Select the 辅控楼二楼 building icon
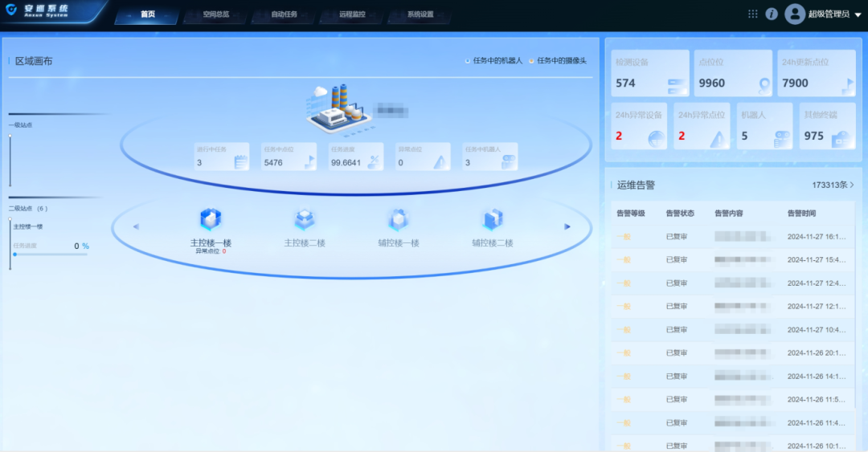 pos(493,219)
